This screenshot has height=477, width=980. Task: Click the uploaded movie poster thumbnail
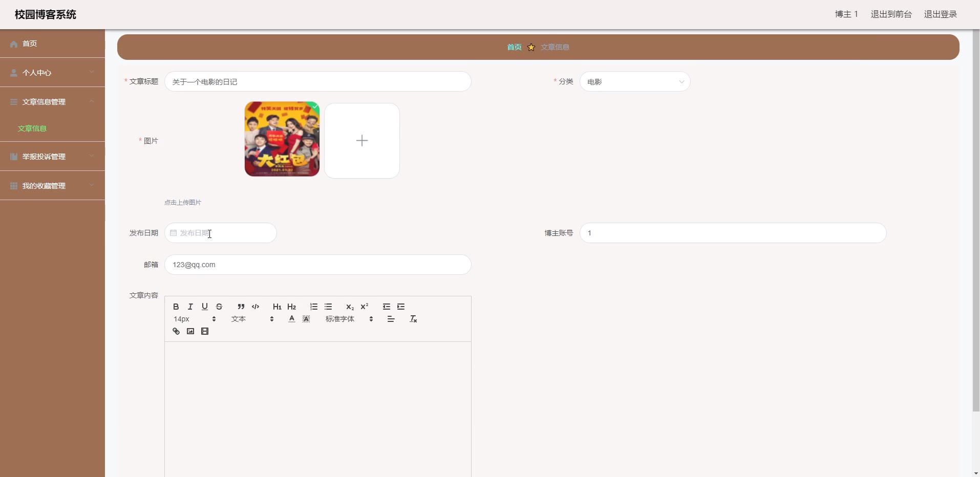(282, 139)
